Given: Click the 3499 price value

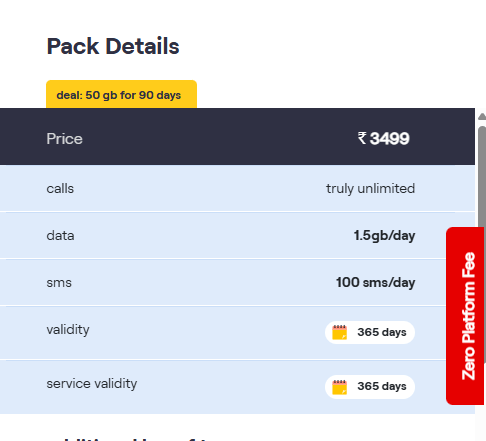Looking at the screenshot, I should coord(390,138).
